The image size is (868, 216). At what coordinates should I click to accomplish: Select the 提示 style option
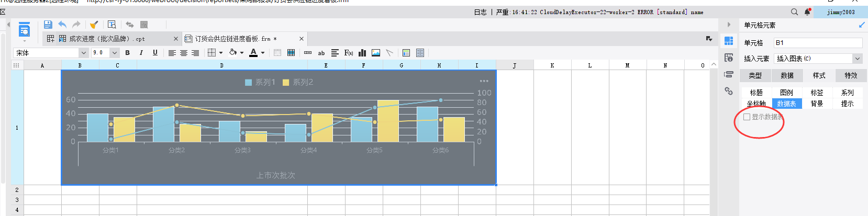847,104
